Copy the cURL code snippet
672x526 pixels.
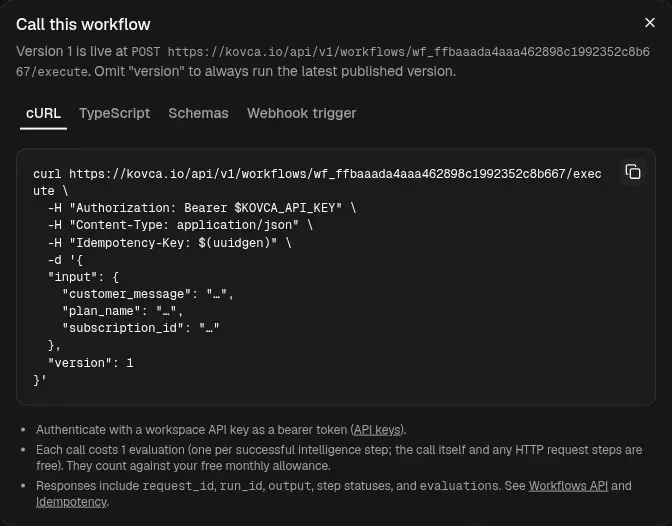(633, 172)
